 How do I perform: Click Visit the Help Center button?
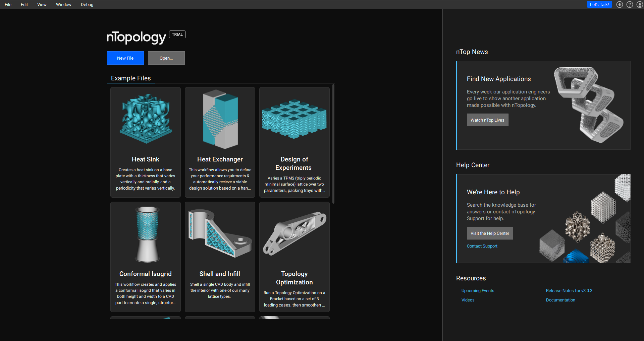[x=490, y=233]
